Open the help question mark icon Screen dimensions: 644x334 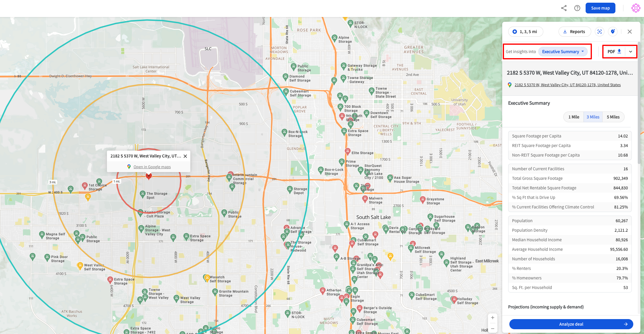click(x=577, y=8)
